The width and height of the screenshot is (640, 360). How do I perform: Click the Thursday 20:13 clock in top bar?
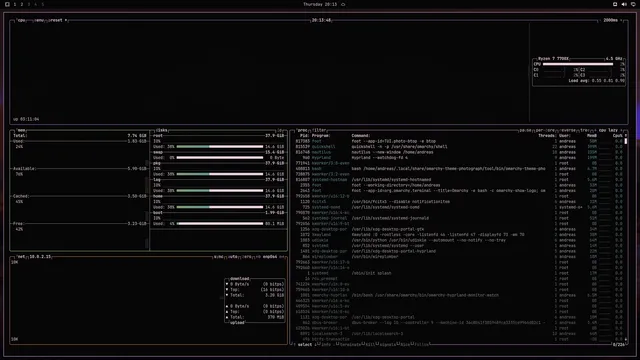coord(320,4)
